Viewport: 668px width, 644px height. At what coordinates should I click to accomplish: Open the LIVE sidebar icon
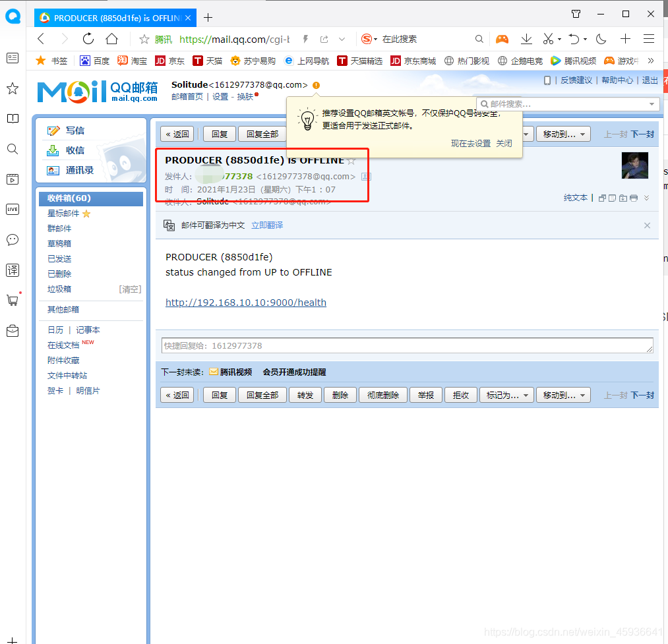click(x=13, y=209)
